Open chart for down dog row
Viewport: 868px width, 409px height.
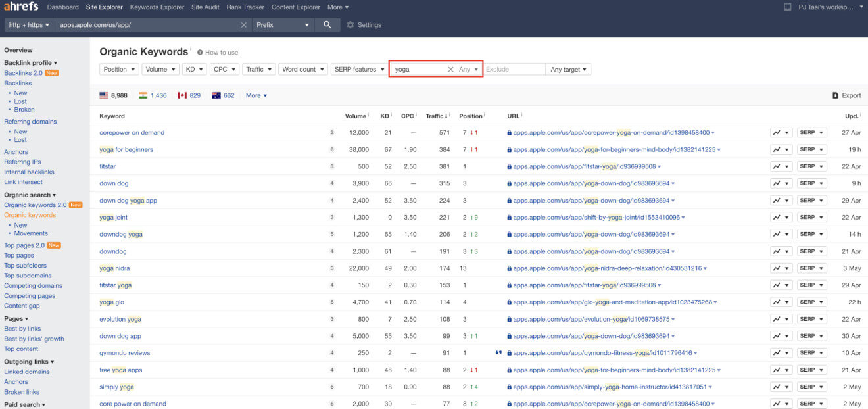[x=781, y=183]
